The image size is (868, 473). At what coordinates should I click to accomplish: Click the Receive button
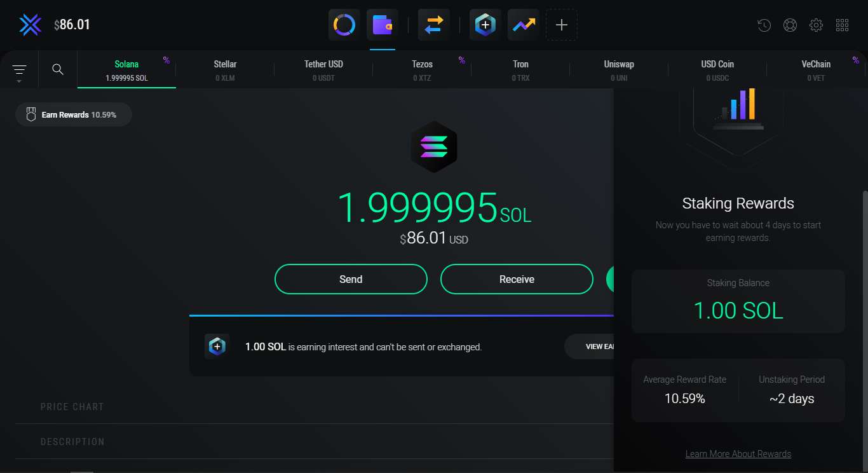click(517, 279)
